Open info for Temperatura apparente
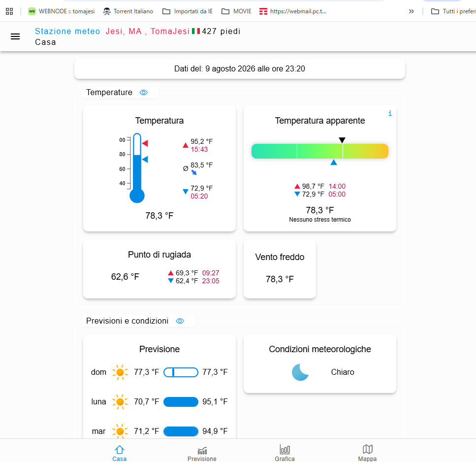Screen dimensions: 476x462 (x=390, y=113)
